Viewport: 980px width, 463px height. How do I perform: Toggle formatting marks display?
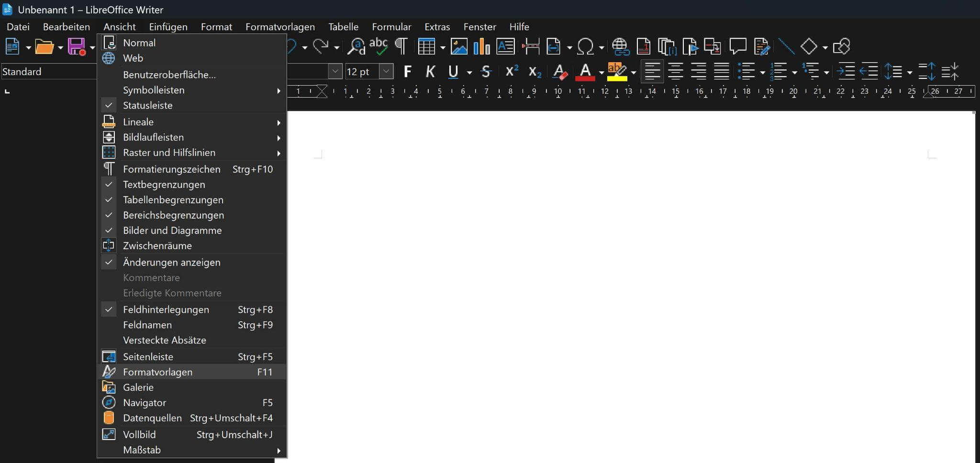pos(401,46)
